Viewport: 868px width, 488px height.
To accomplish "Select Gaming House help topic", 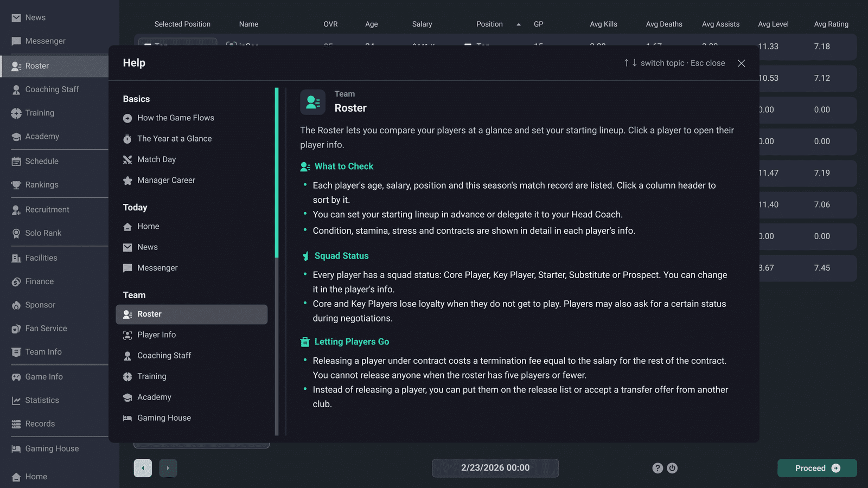I will 192,418.
